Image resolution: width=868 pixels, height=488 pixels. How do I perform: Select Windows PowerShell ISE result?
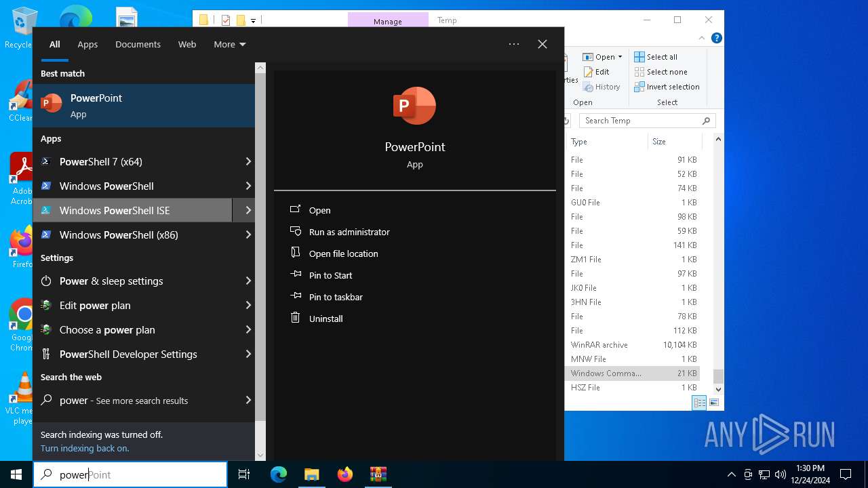pos(133,210)
